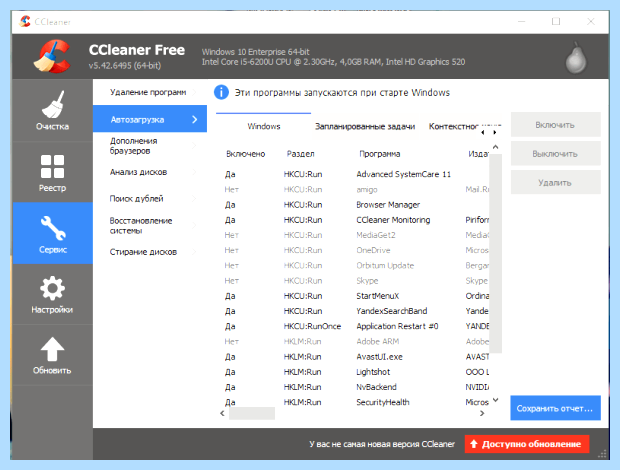Open Удаление программ submenu

(x=150, y=92)
